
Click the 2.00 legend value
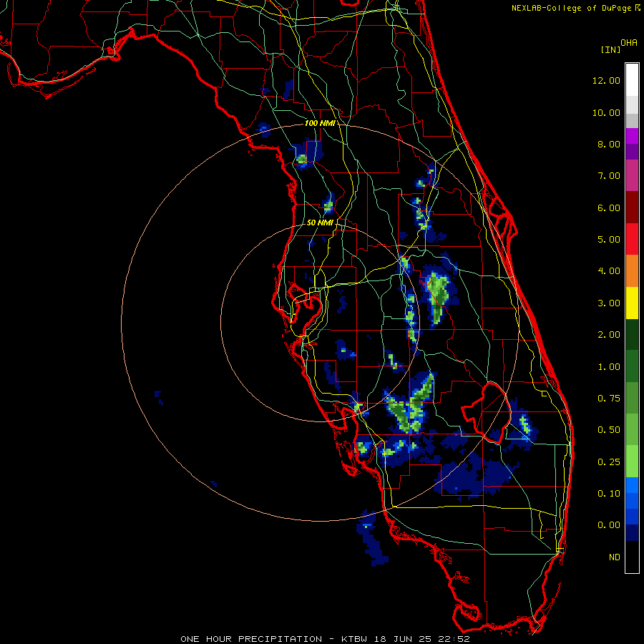click(609, 335)
